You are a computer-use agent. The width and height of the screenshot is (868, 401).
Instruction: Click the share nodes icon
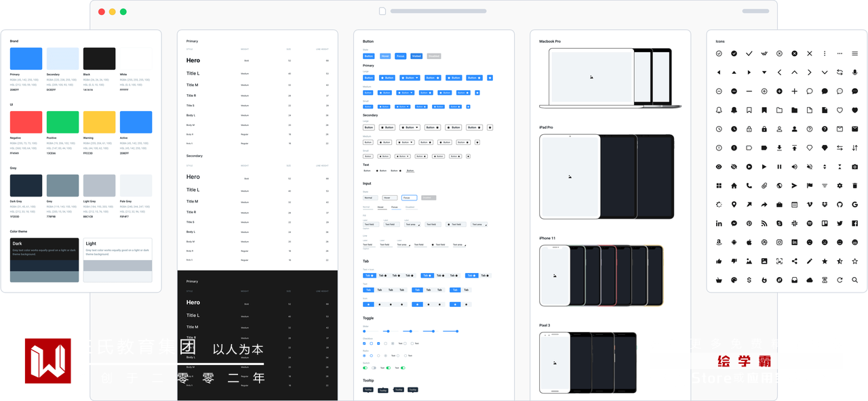(x=795, y=261)
